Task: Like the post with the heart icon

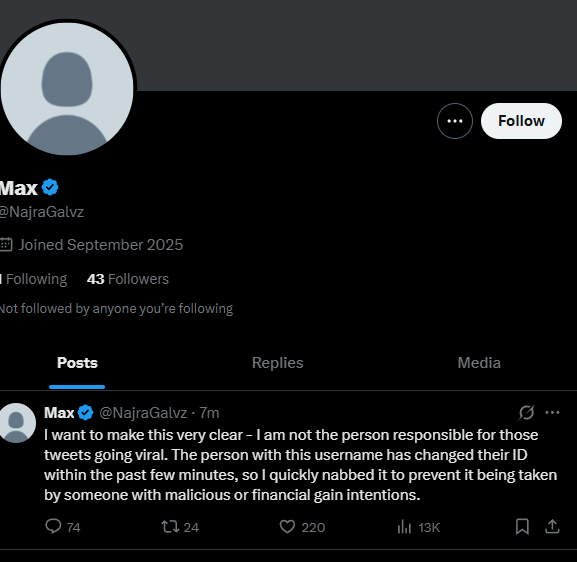Action: [287, 527]
